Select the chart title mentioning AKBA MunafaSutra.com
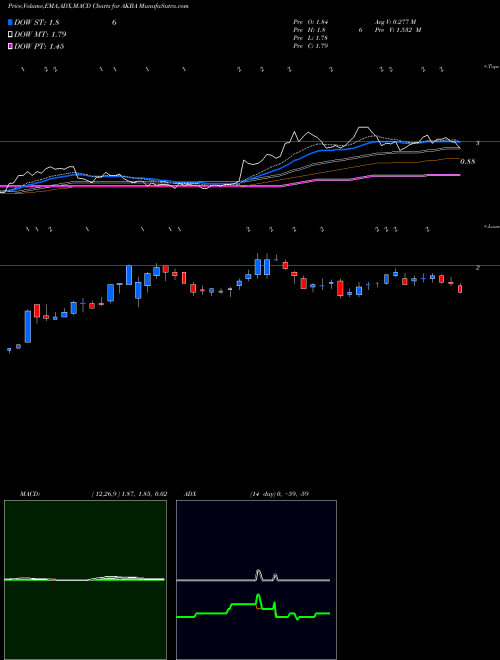 click(x=98, y=6)
